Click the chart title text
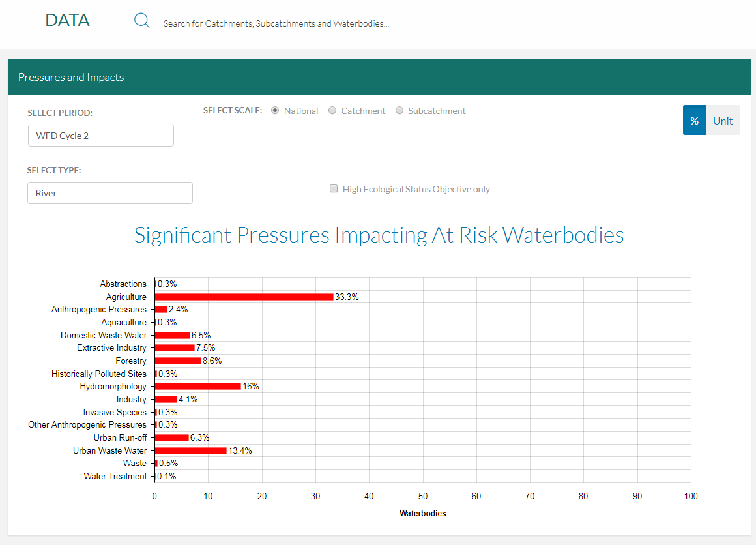 point(379,235)
